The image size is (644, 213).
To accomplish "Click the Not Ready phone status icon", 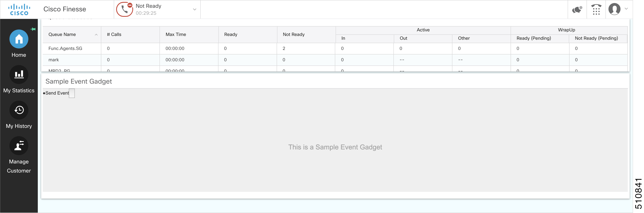I will (x=125, y=9).
